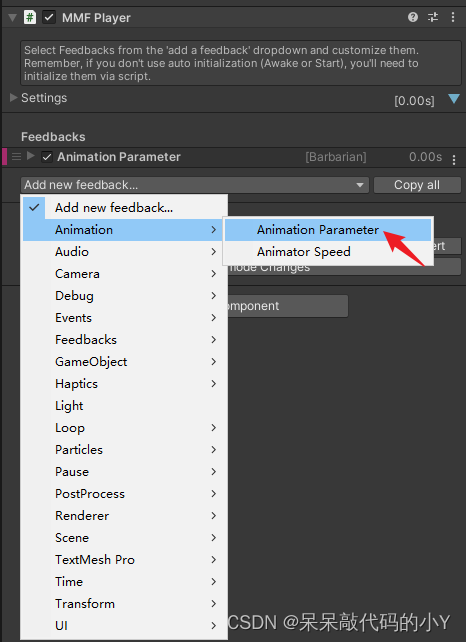
Task: Open Animation Parameter feedback options menu
Action: click(x=454, y=159)
